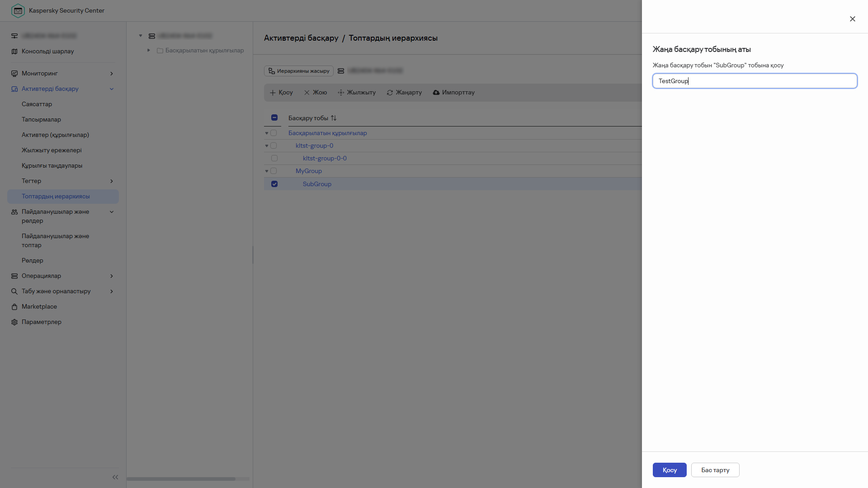868x488 pixels.
Task: Uncheck the SubGroup row checkbox
Action: [274, 184]
